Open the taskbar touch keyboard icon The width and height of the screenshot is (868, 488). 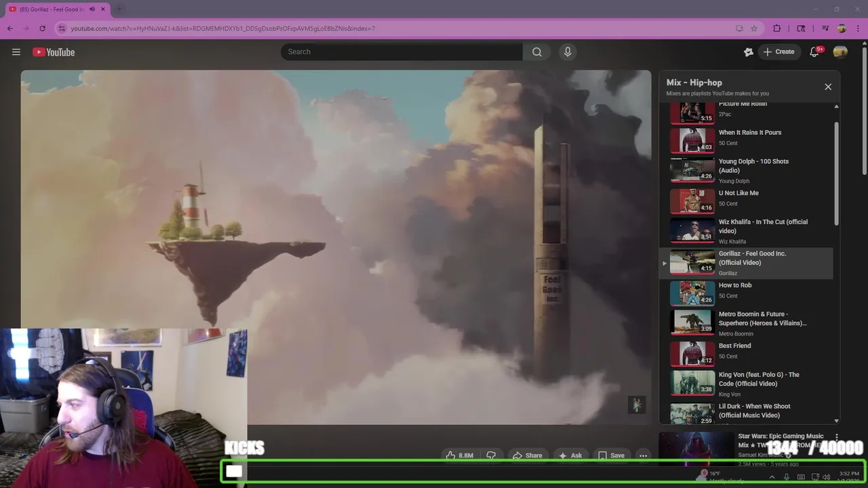tap(801, 477)
